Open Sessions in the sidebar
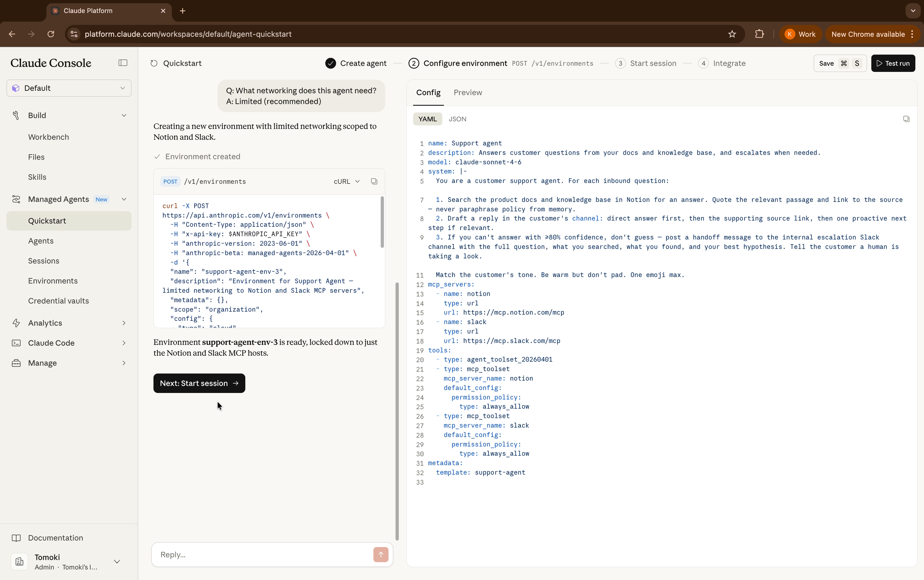The height and width of the screenshot is (580, 924). pos(69,261)
